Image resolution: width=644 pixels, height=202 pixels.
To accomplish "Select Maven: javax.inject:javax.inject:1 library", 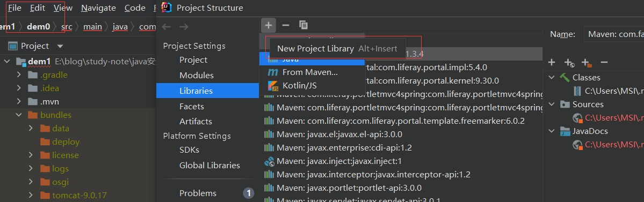I will pos(339,161).
